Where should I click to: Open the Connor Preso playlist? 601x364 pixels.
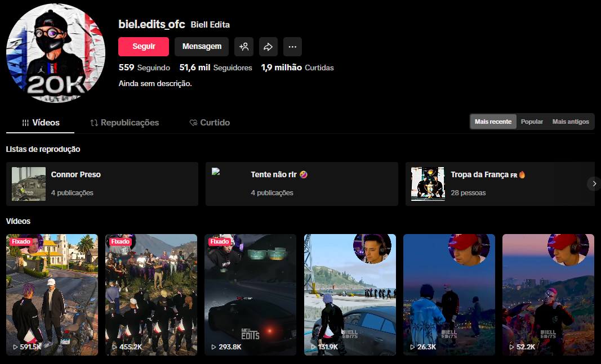click(102, 184)
